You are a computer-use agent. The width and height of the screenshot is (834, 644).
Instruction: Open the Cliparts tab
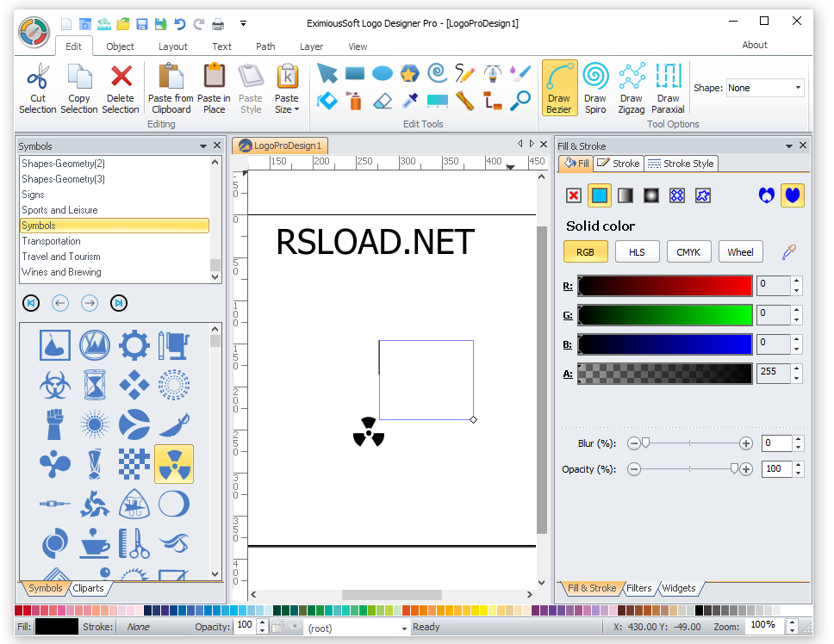89,588
